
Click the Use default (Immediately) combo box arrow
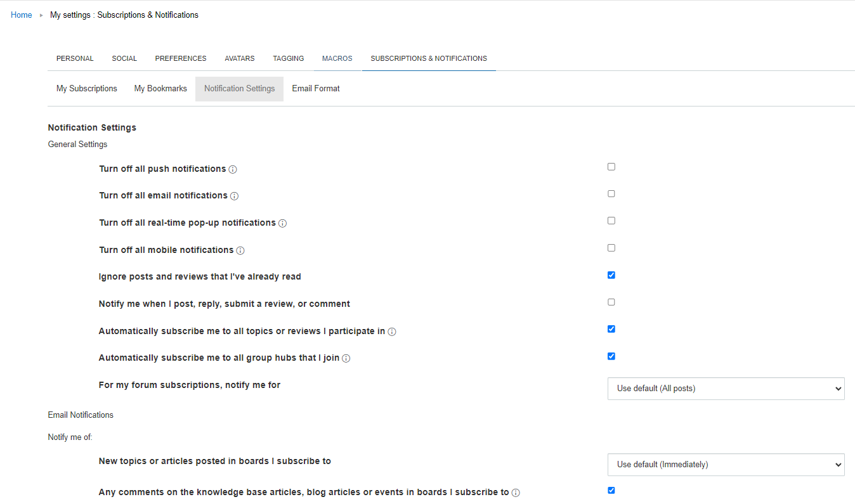point(839,464)
